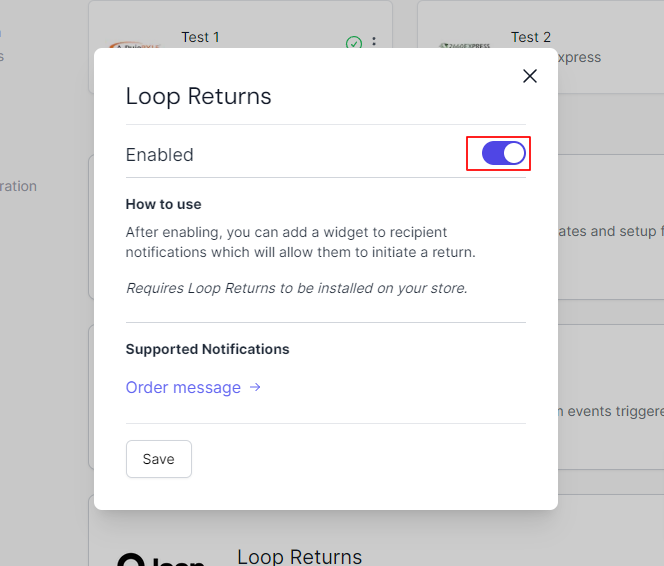
Task: Open the three-dot menu on Test 1
Action: coord(374,41)
